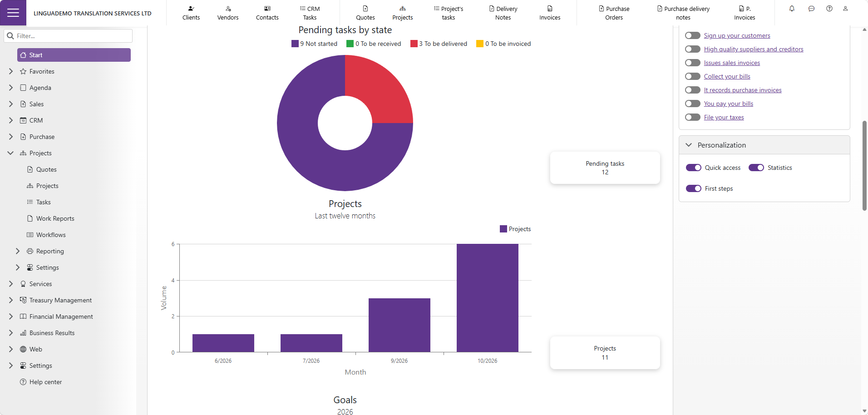Disable the Quick access switch
Screen dimensions: 868x415
coord(694,168)
